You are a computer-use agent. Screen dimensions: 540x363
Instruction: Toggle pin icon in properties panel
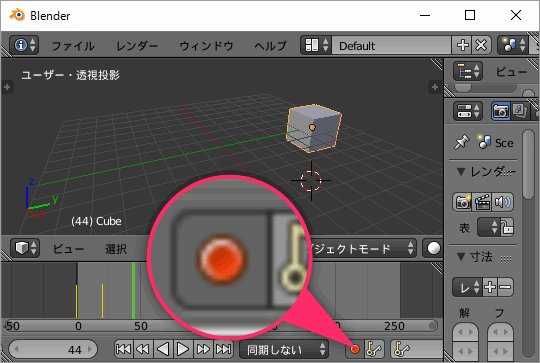click(461, 142)
